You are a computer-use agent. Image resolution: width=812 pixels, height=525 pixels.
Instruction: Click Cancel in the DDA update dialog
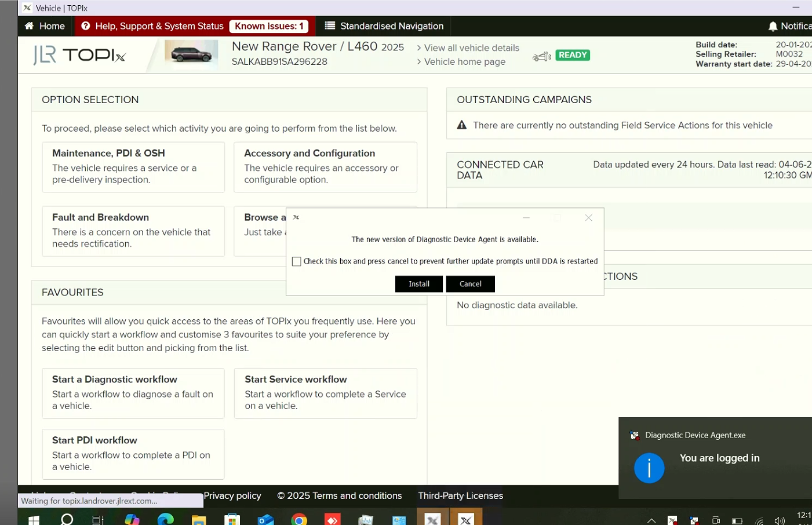(x=471, y=284)
